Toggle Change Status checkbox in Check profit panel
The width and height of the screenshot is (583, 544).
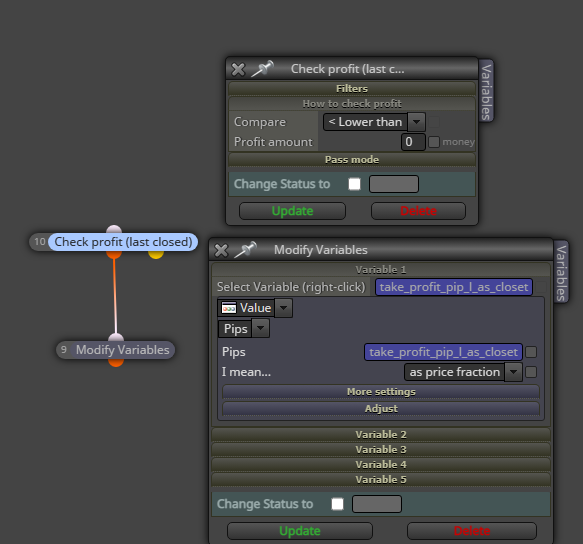[354, 184]
